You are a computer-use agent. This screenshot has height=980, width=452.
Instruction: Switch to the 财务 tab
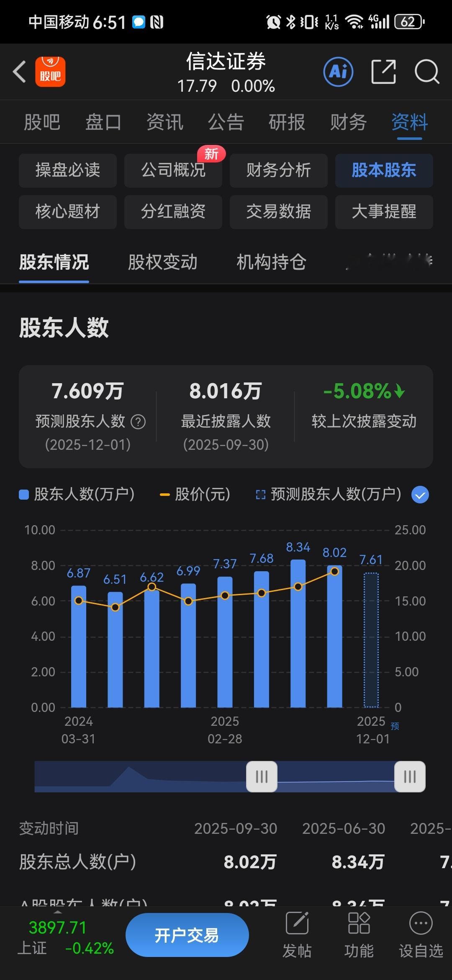click(348, 122)
